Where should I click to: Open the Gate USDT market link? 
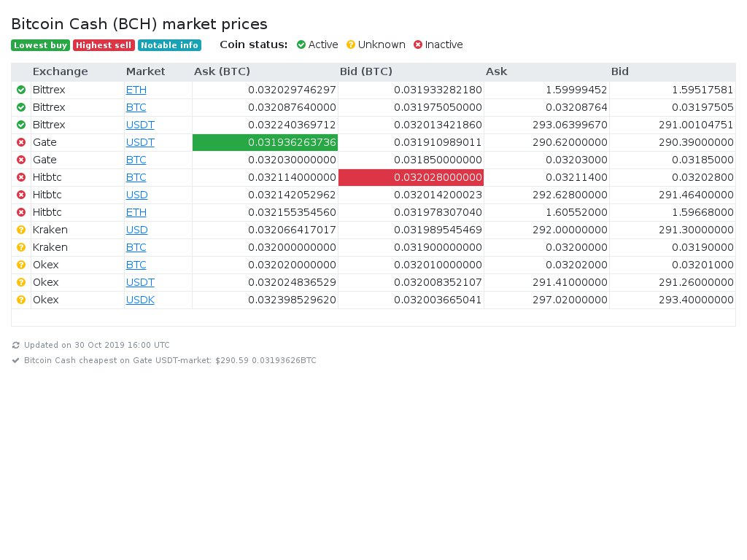[140, 142]
